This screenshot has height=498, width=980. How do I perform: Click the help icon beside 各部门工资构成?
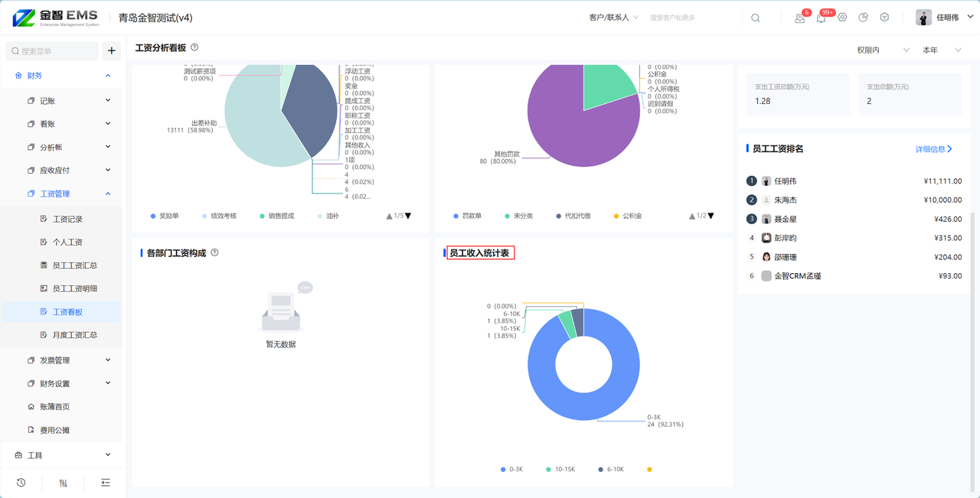coord(214,252)
